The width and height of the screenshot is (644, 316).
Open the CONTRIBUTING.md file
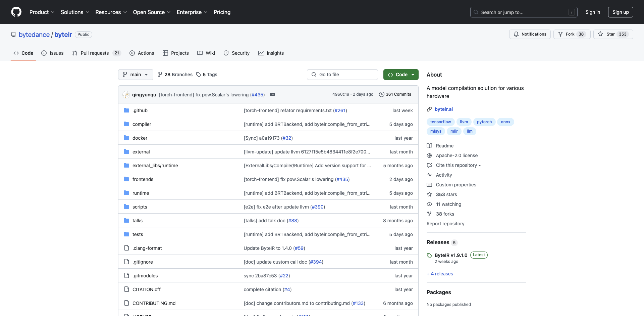tap(154, 303)
